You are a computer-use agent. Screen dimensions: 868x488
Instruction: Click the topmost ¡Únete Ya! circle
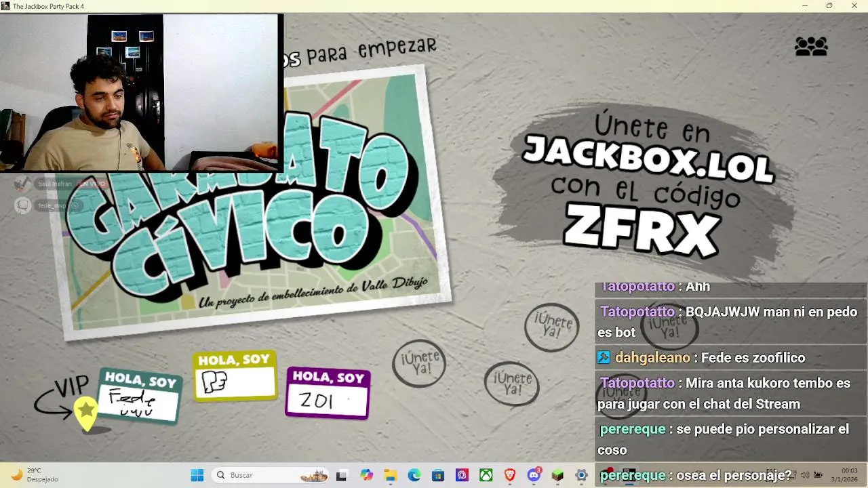551,327
